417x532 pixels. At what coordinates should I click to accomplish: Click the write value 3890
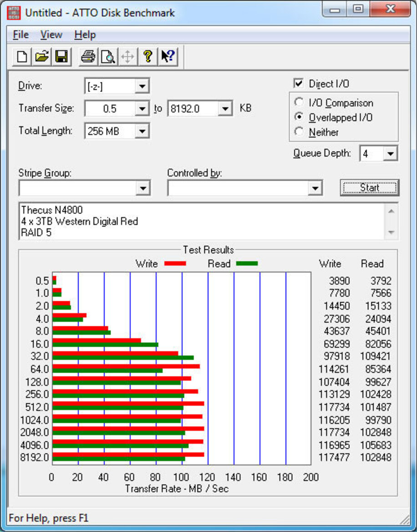pyautogui.click(x=339, y=281)
